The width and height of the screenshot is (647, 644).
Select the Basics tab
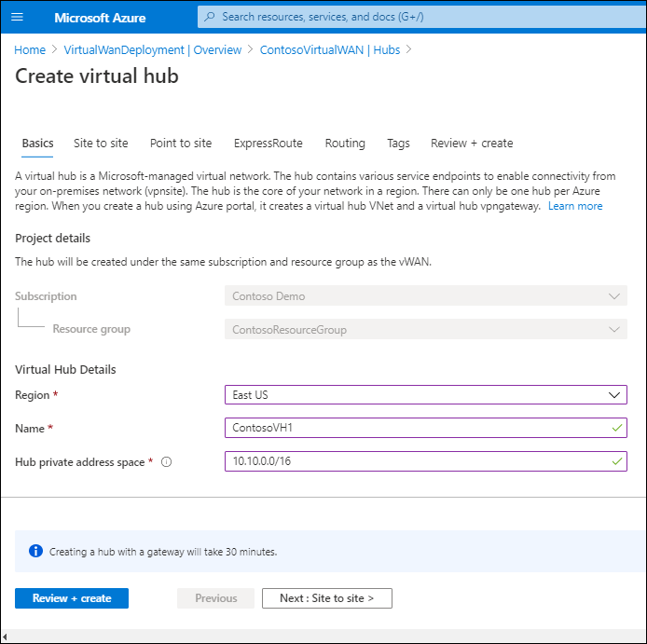(x=37, y=144)
